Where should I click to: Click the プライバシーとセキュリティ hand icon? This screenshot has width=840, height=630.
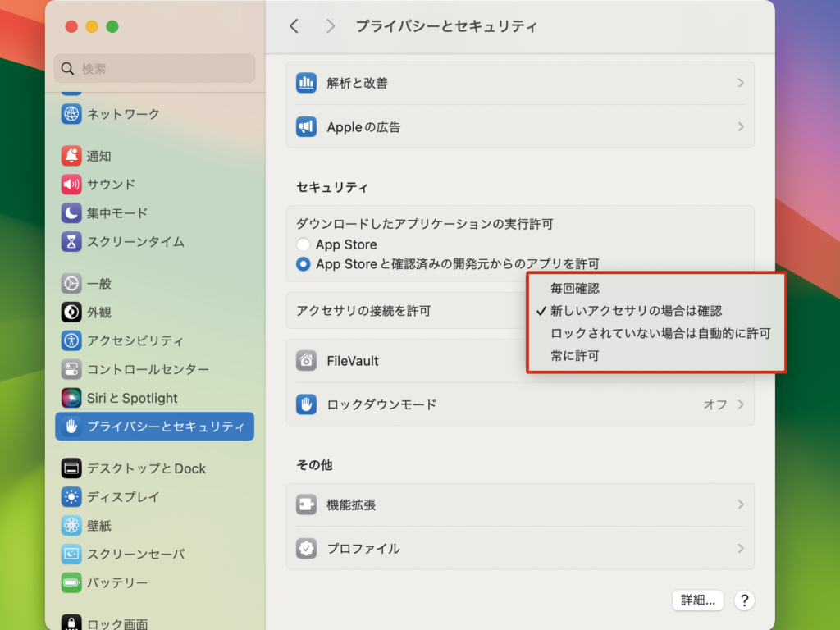(x=71, y=426)
